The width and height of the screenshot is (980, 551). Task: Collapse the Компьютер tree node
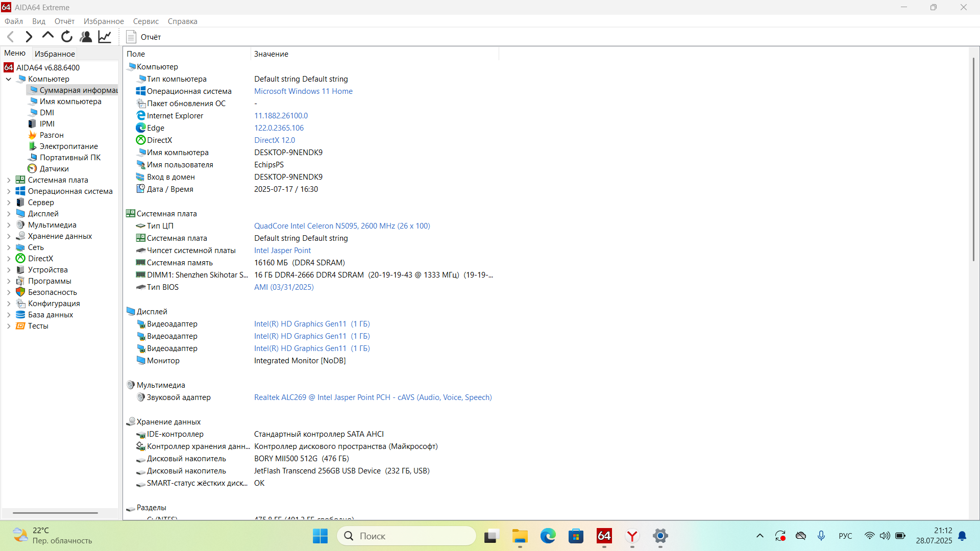[x=9, y=79]
